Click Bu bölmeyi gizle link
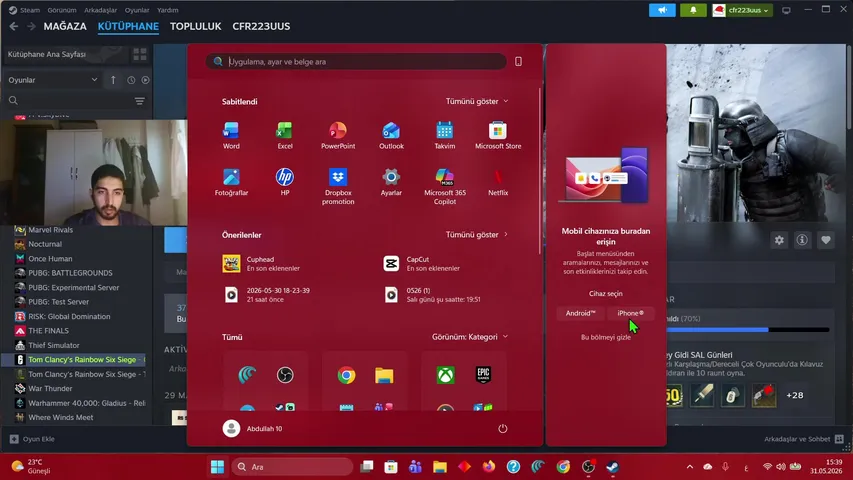 (605, 337)
